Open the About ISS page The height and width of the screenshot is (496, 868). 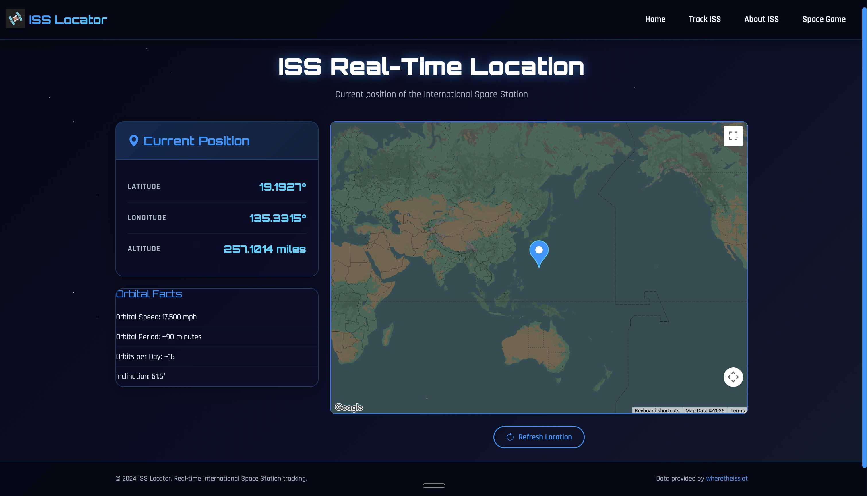(762, 19)
